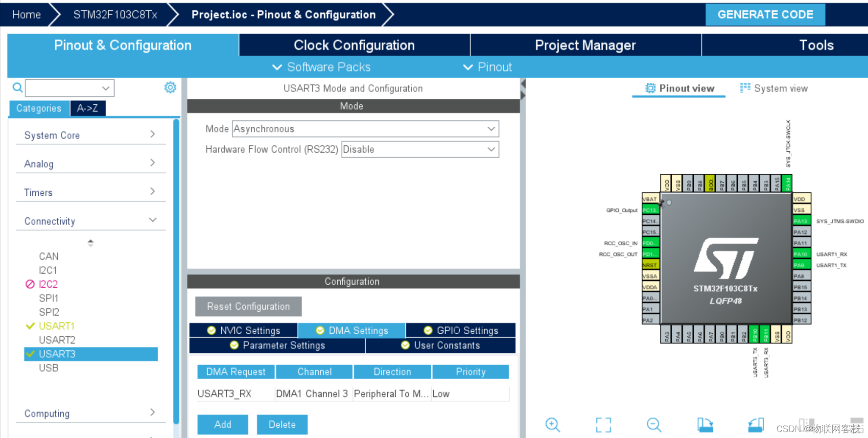The height and width of the screenshot is (438, 868).
Task: Switch to Project Manager tab
Action: pos(586,45)
